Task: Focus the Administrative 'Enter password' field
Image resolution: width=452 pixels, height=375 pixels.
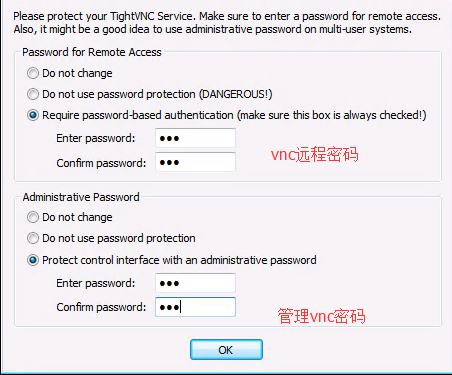Action: click(195, 283)
